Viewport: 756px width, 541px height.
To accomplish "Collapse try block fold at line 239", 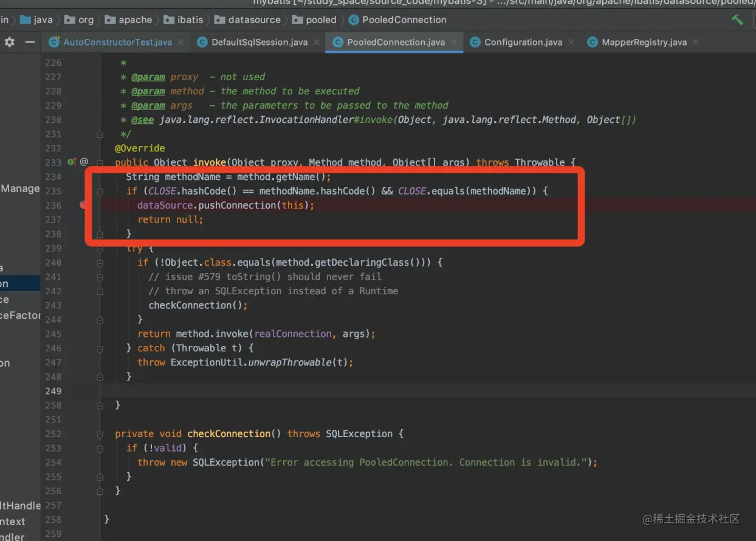I will pos(100,248).
